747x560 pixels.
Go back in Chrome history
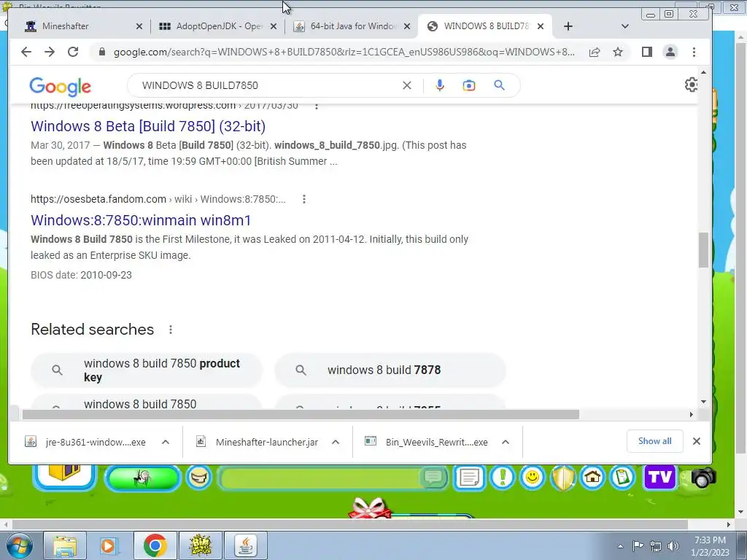pos(26,52)
